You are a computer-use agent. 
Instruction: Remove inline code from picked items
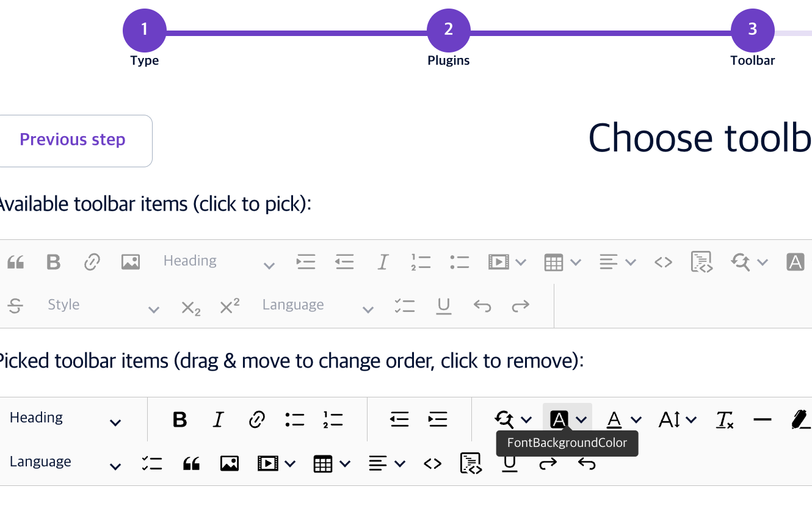tap(432, 463)
